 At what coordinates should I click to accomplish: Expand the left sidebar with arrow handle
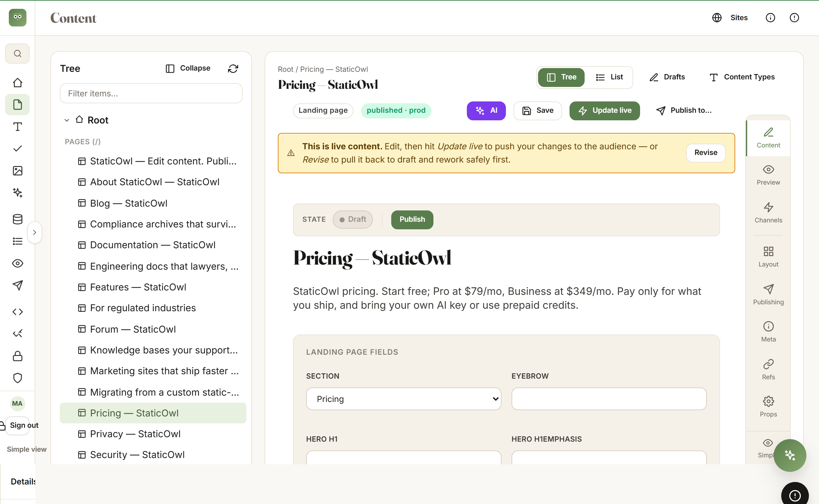[x=34, y=232]
